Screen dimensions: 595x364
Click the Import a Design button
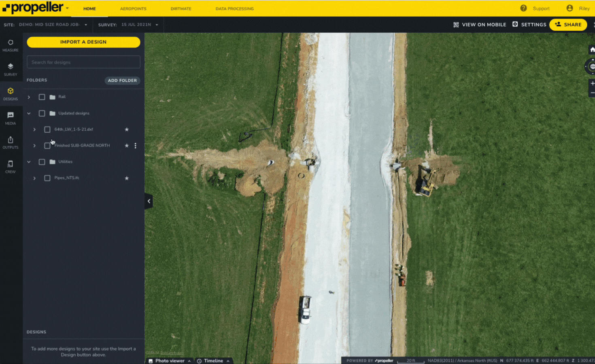coord(83,42)
